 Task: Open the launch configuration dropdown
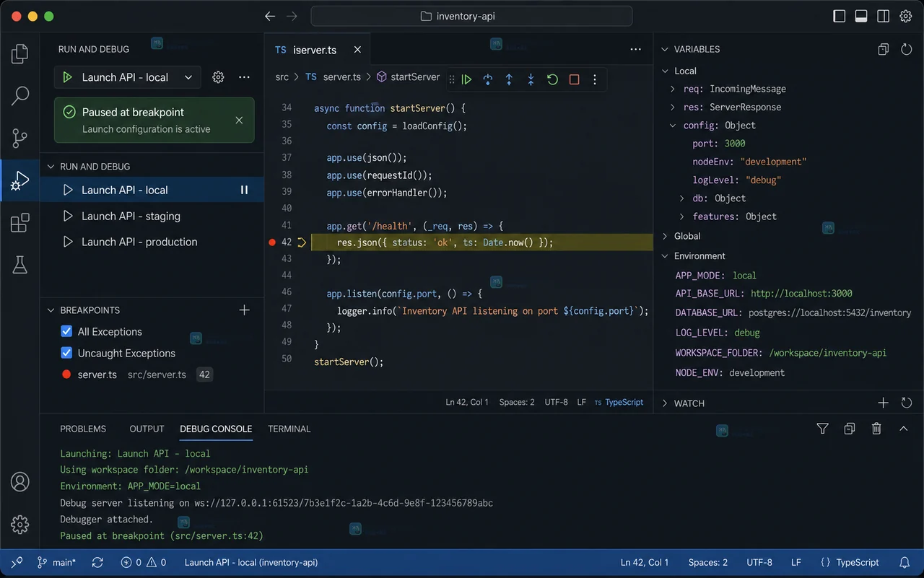(127, 77)
